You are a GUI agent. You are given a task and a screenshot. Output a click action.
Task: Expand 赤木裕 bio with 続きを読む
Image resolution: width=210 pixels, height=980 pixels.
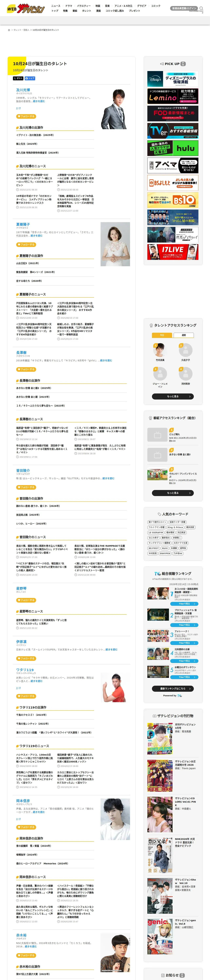pos(31,947)
